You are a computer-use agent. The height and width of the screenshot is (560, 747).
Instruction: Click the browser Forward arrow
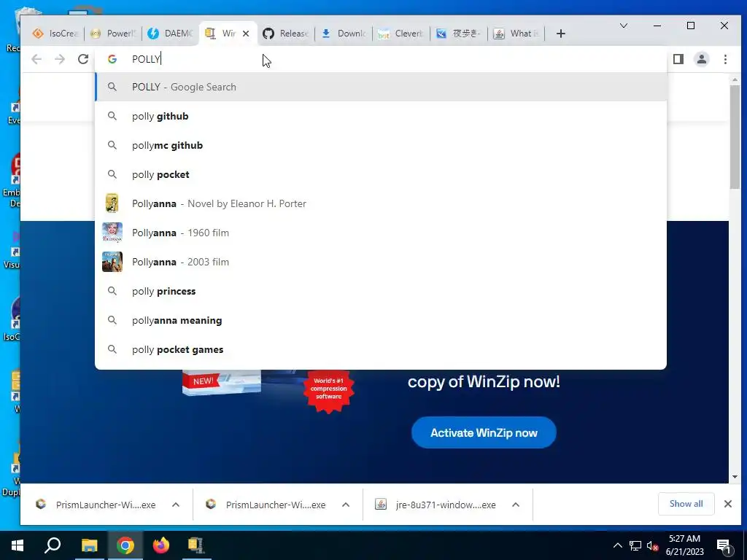(x=60, y=59)
